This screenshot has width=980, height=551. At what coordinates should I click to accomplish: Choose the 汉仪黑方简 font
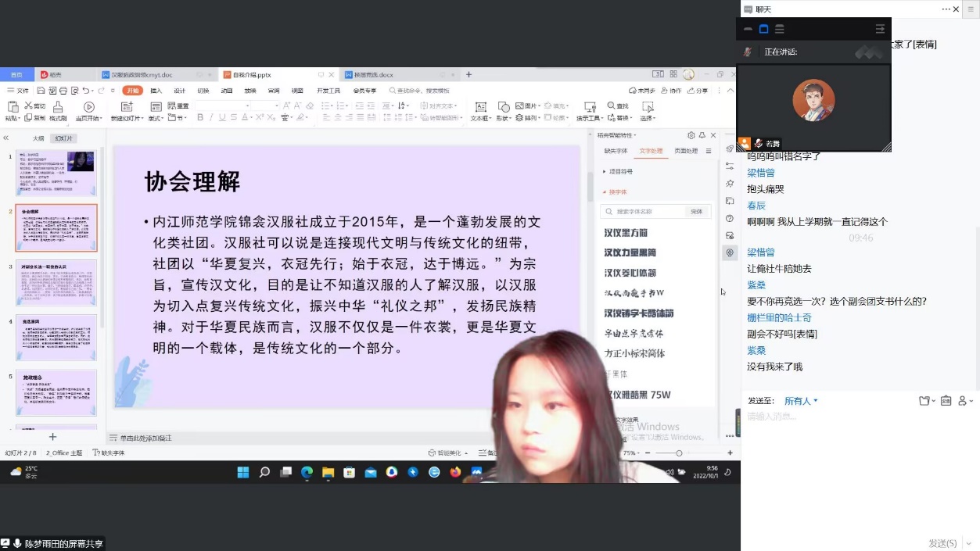pos(626,233)
